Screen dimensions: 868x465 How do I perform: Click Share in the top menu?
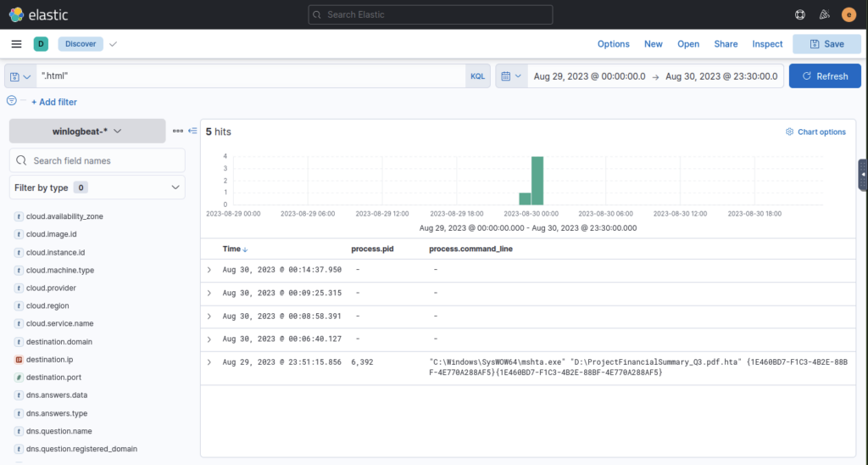(726, 44)
